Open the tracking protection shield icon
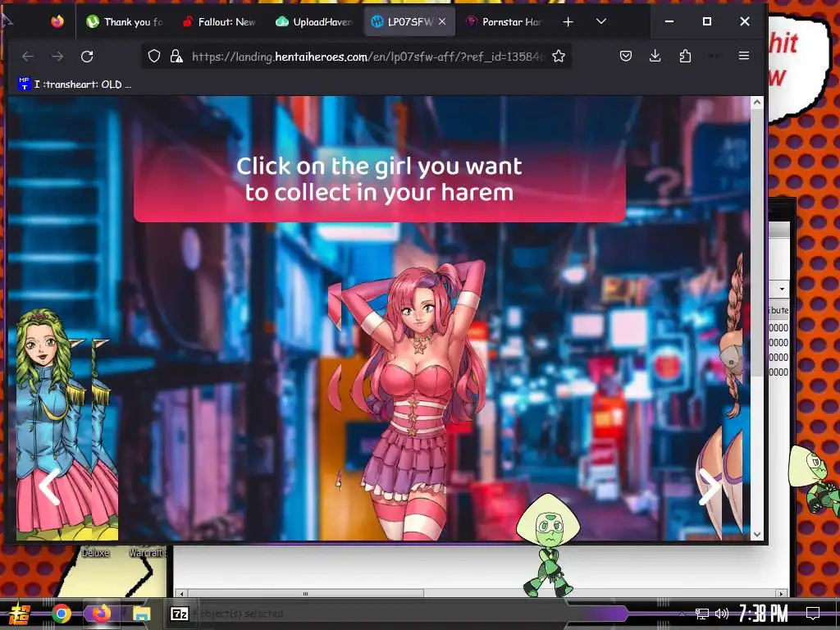 154,57
